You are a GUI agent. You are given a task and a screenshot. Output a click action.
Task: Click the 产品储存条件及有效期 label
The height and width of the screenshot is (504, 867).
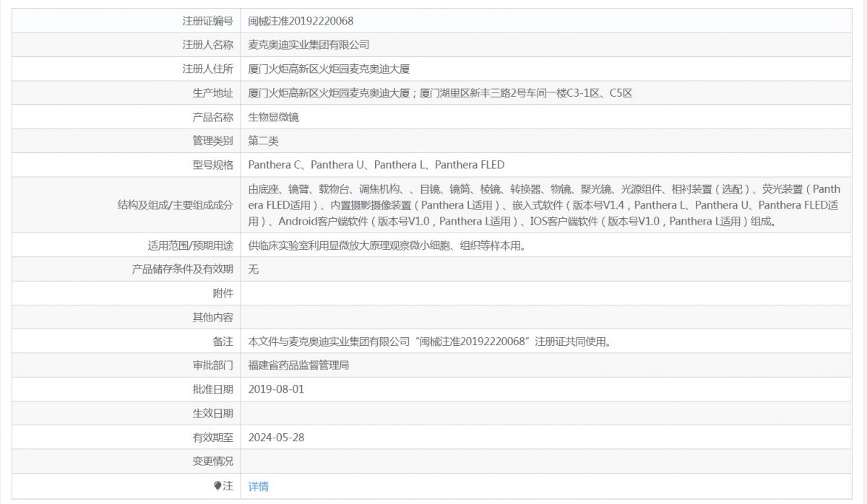182,269
